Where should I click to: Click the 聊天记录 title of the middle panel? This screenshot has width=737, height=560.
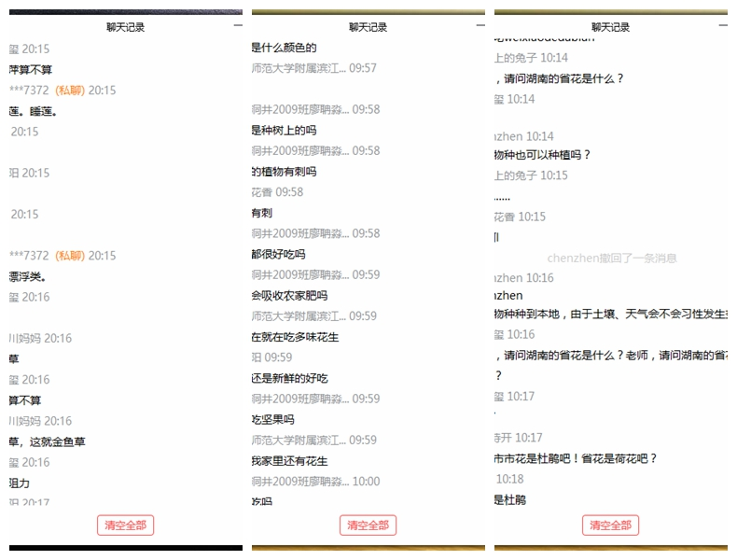point(368,27)
